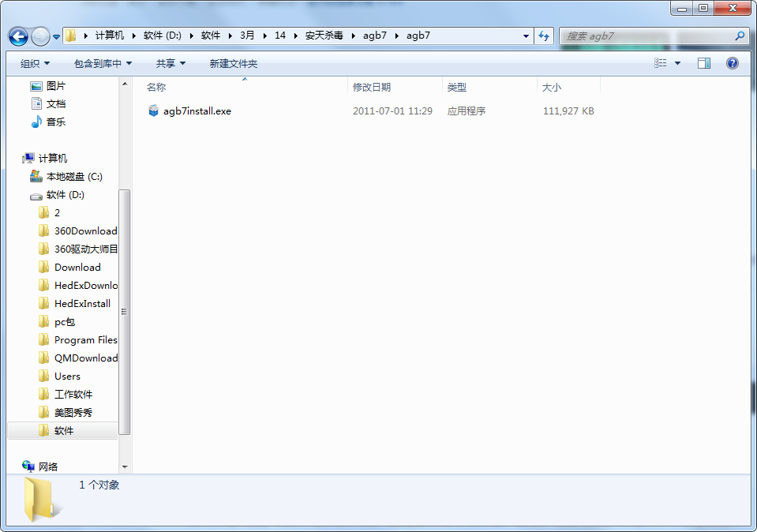Viewport: 757px width, 532px height.
Task: Open the 共享 menu
Action: [x=171, y=63]
